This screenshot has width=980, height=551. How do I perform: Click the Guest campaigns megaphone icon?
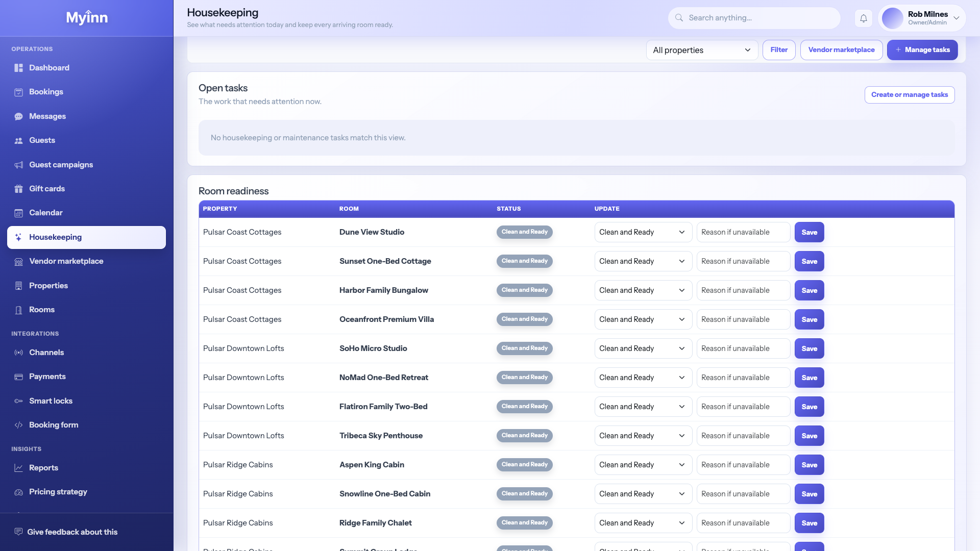coord(19,165)
